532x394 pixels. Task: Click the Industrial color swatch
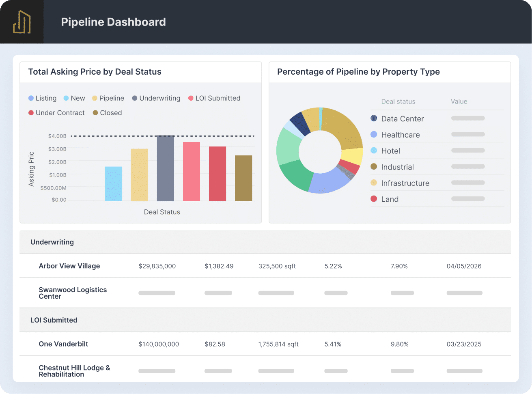[374, 167]
